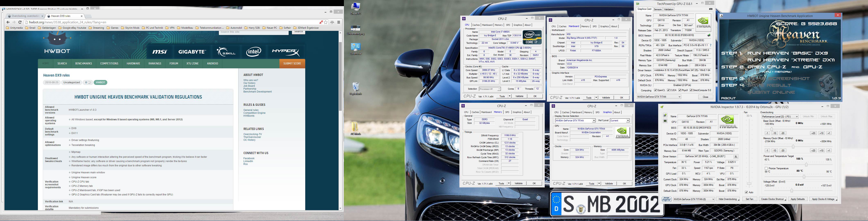The image size is (868, 221).
Task: Click the Voltage Offset slider handle
Action: coord(791,190)
